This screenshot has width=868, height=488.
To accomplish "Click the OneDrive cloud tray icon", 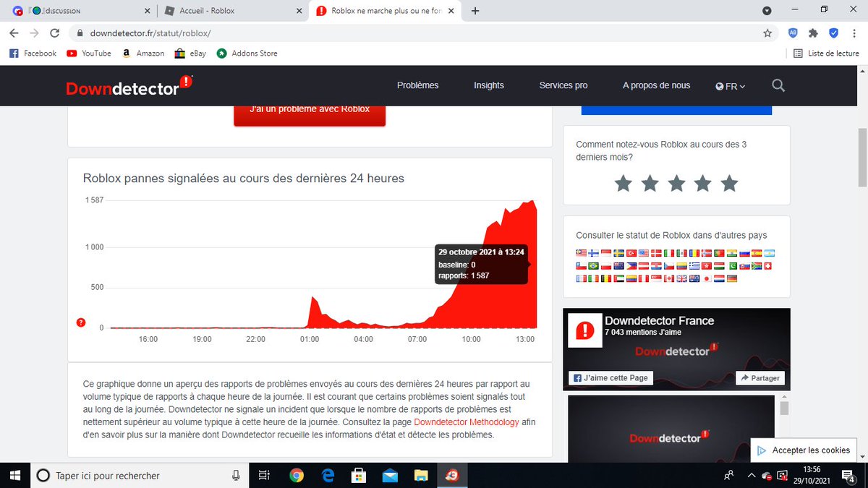I will [x=765, y=476].
